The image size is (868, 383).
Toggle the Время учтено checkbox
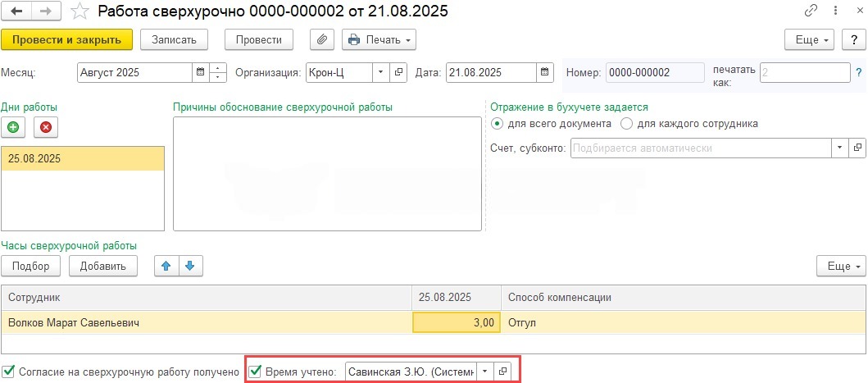coord(255,372)
